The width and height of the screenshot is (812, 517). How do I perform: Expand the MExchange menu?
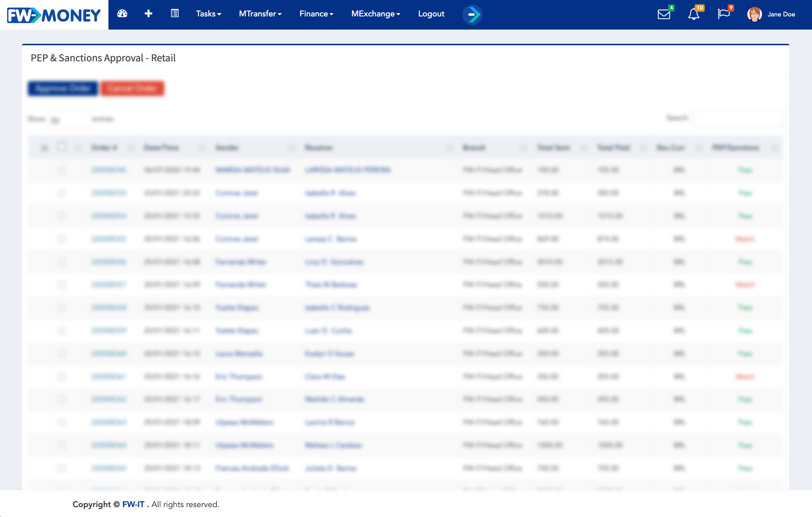376,14
